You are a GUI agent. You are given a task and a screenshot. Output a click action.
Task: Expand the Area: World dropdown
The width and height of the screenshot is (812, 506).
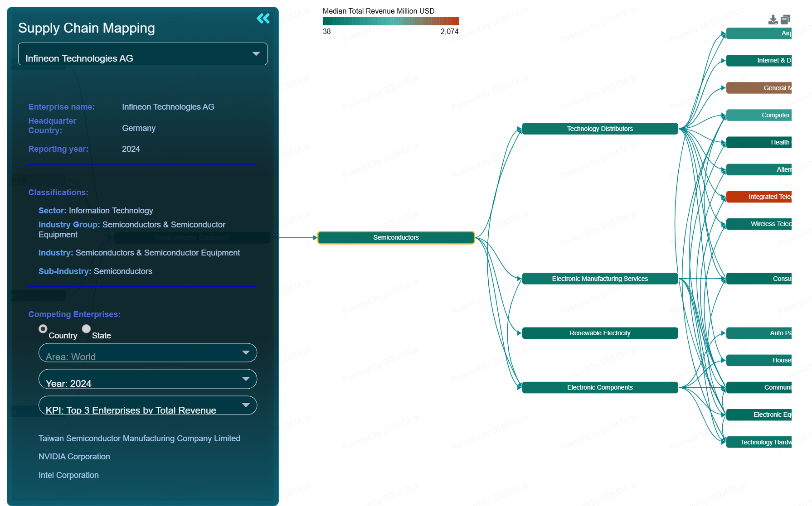click(148, 353)
